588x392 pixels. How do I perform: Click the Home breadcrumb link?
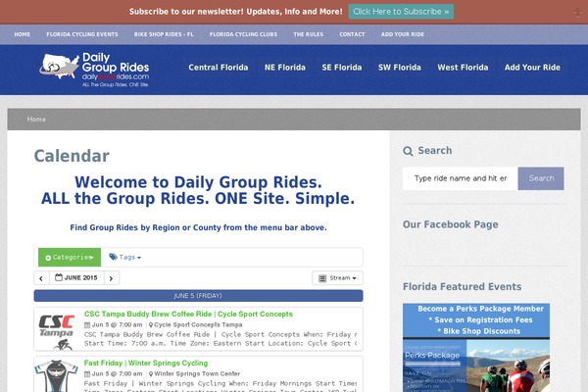tap(36, 120)
